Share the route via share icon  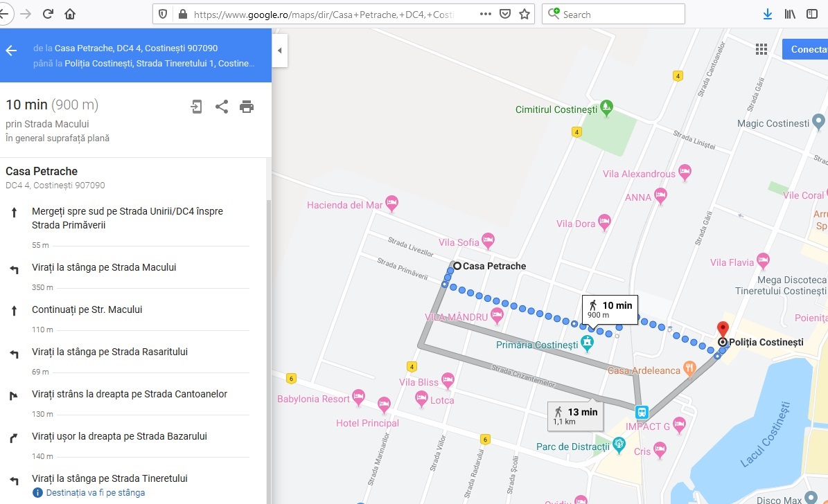tap(222, 107)
